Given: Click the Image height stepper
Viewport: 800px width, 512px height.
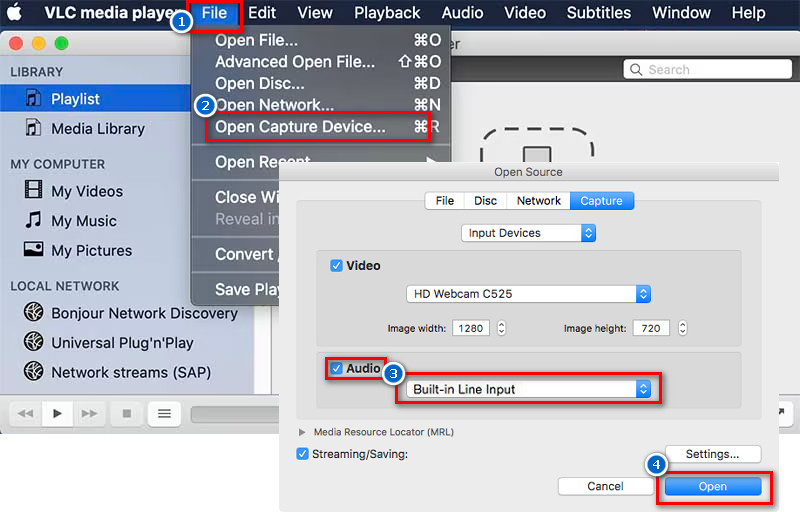Looking at the screenshot, I should tap(682, 328).
